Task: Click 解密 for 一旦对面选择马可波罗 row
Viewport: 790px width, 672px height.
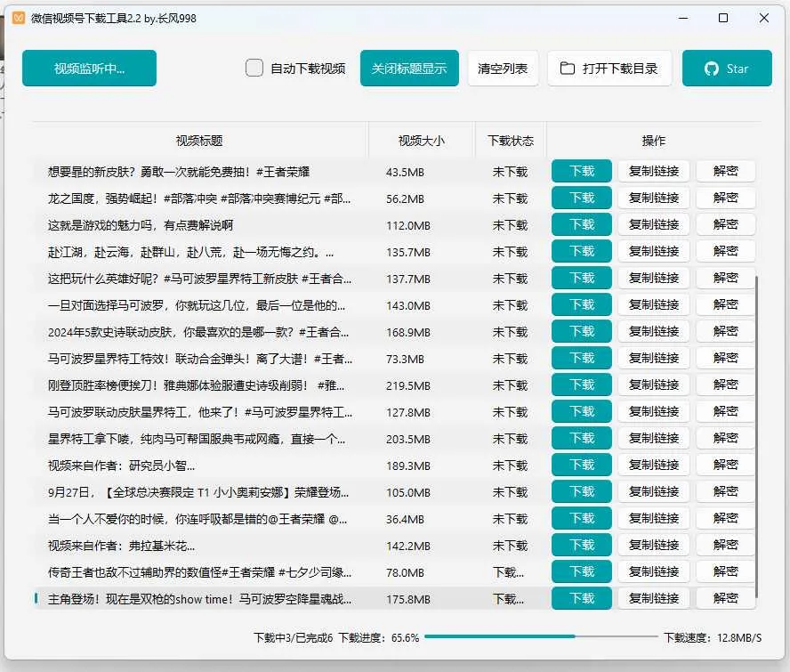Action: (726, 305)
